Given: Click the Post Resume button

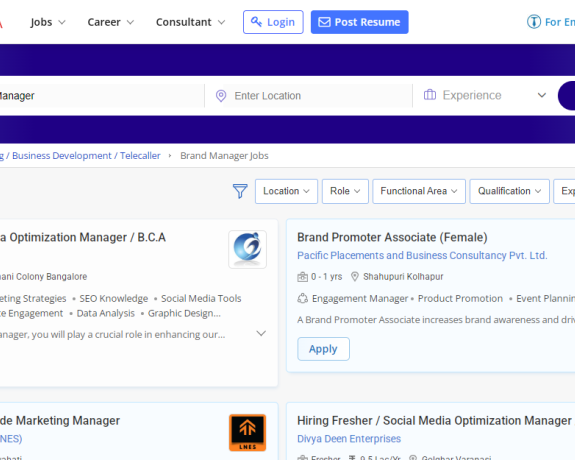Looking at the screenshot, I should [x=359, y=22].
